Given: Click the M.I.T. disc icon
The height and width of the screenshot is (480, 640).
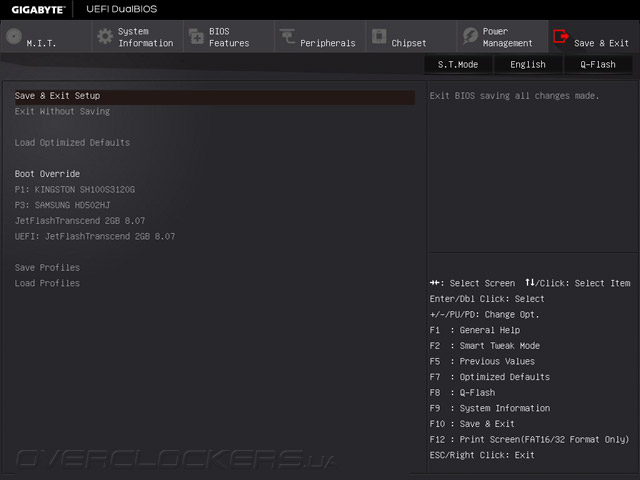Looking at the screenshot, I should (x=14, y=36).
